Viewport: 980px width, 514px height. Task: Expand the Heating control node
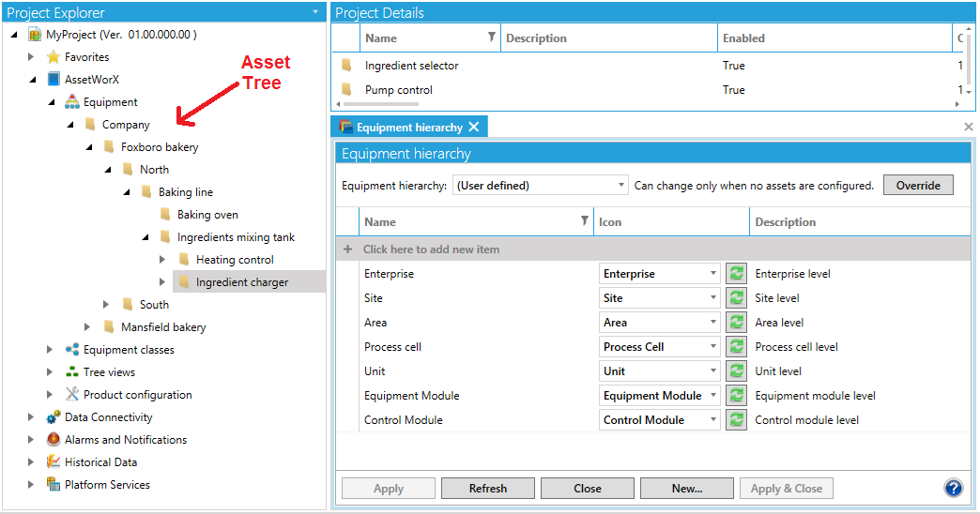162,260
